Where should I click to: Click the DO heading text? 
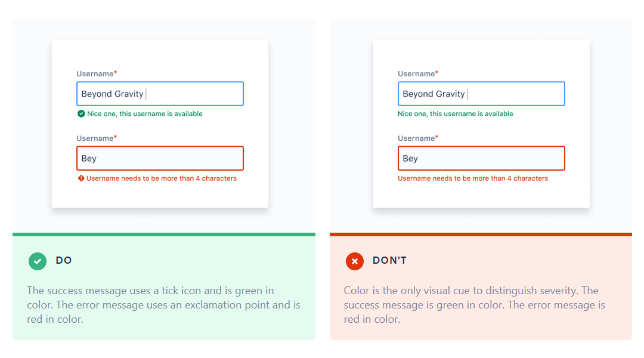[64, 260]
